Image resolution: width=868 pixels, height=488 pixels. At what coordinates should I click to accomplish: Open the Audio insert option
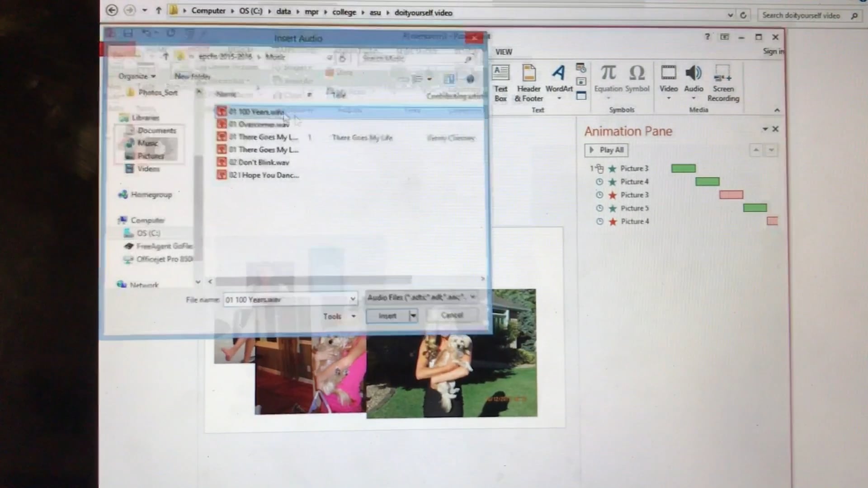(x=693, y=81)
